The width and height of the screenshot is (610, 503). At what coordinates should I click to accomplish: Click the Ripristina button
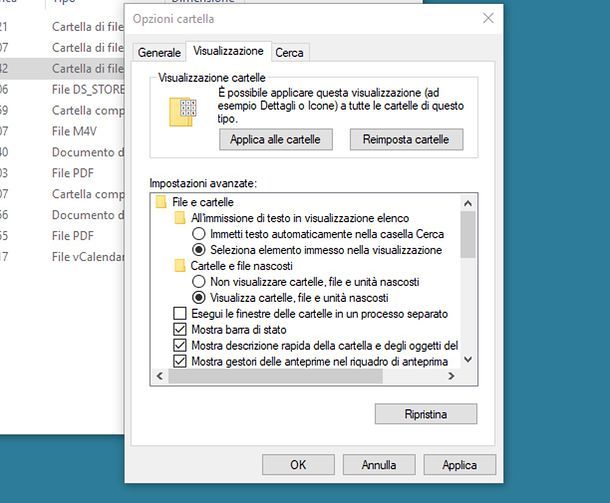tap(426, 414)
